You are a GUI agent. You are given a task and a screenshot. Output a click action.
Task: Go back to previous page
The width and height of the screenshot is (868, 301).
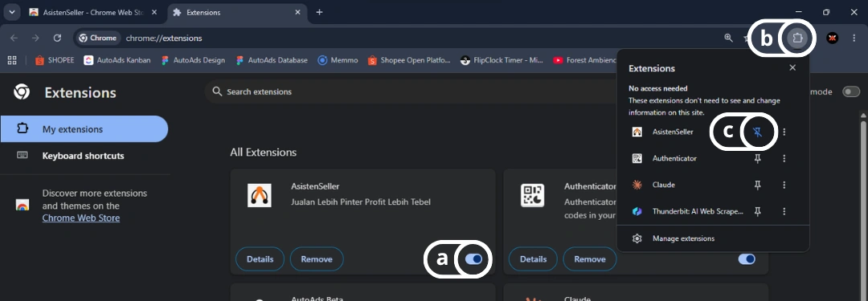pos(14,39)
